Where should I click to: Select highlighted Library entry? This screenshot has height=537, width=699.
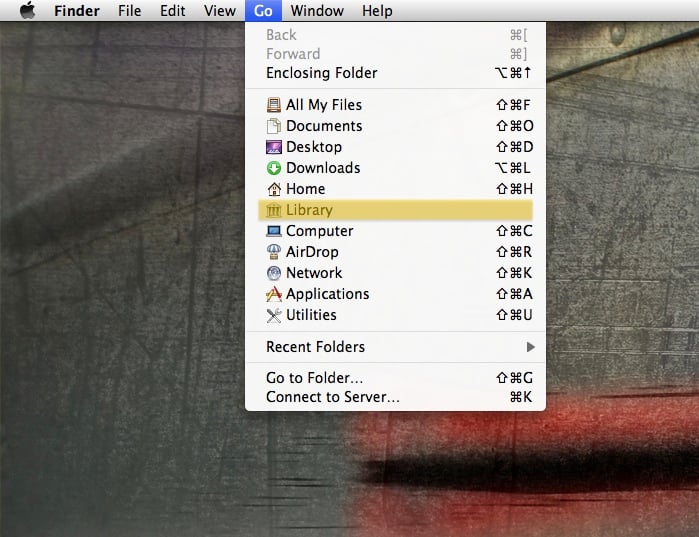point(395,210)
